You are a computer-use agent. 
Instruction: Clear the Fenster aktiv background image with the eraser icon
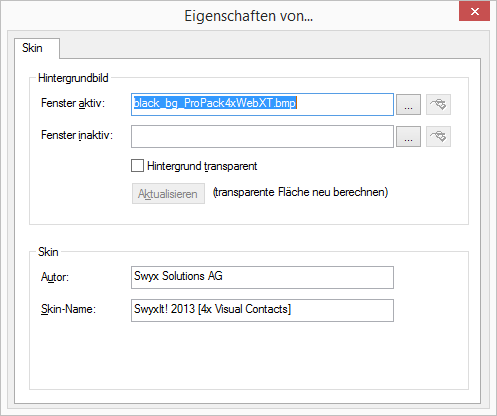(438, 105)
